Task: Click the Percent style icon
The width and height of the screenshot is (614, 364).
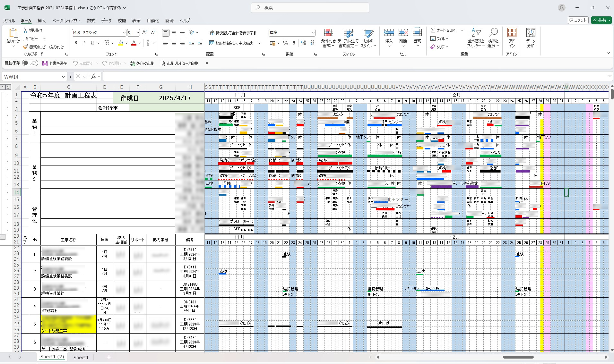Action: tap(286, 43)
